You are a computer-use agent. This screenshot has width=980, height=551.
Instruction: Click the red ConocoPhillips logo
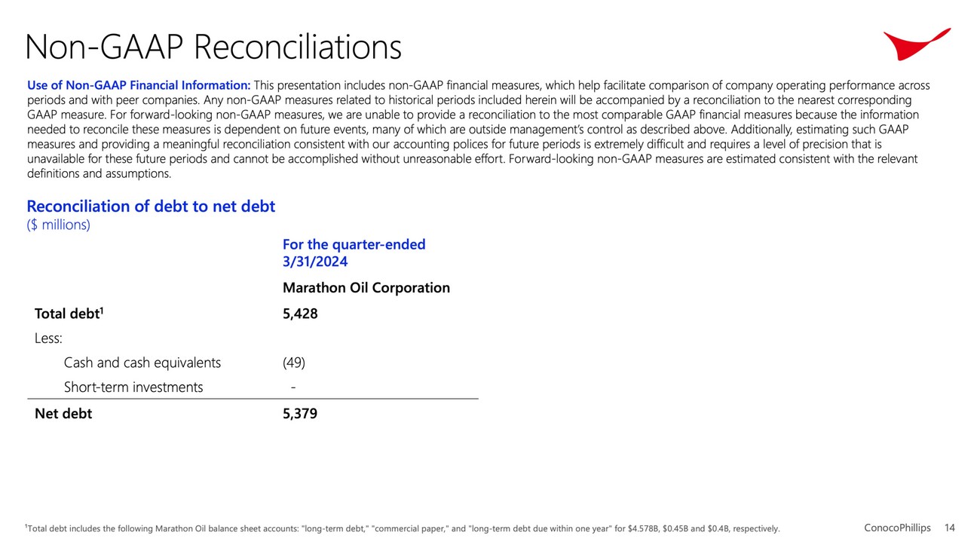(914, 44)
